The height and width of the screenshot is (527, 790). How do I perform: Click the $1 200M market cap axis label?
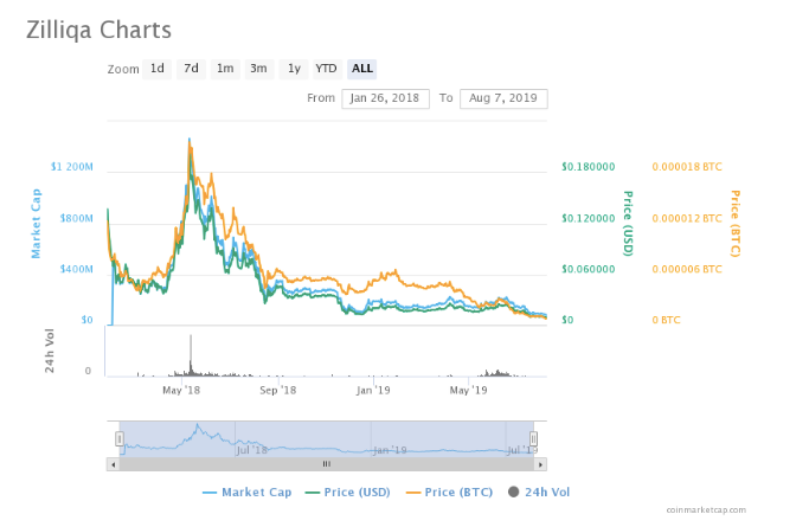72,167
